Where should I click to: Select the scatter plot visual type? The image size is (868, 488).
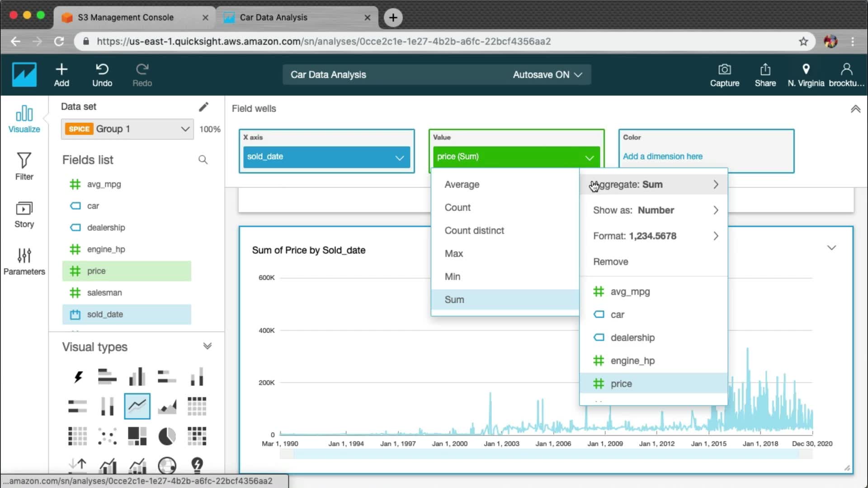coord(107,436)
